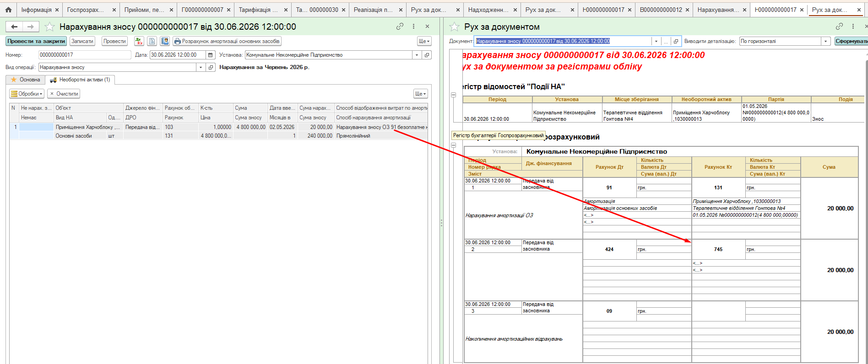Show Дт/Кт document postings

tap(139, 41)
